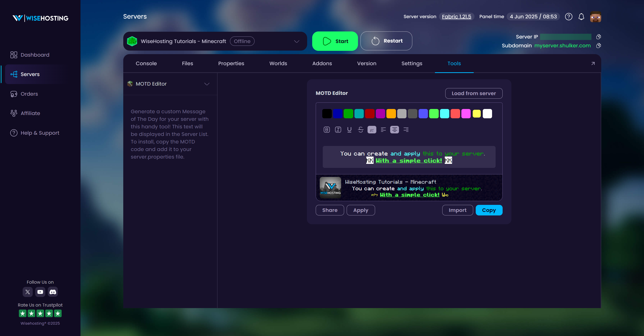
Task: Toggle bold formatting in MOTD editor
Action: point(327,130)
